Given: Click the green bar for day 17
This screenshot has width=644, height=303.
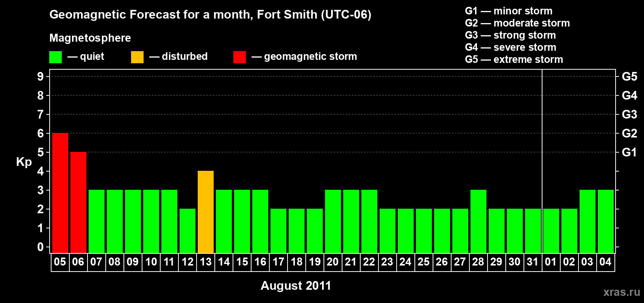Looking at the screenshot, I should 278,231.
